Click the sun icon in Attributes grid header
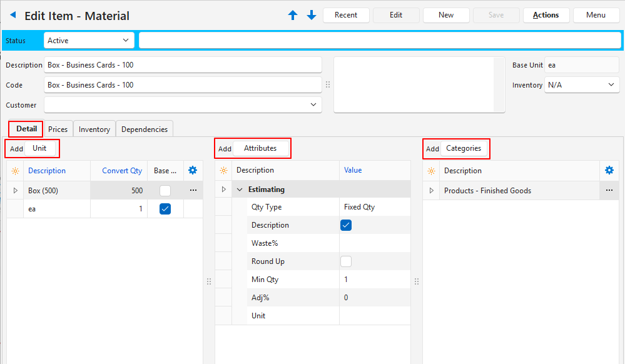The height and width of the screenshot is (364, 625). click(223, 170)
